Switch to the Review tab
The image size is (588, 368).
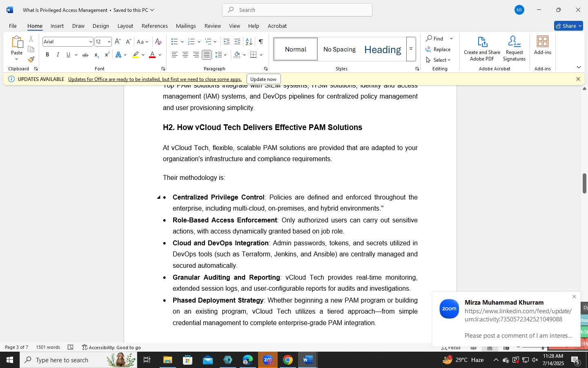(x=212, y=26)
